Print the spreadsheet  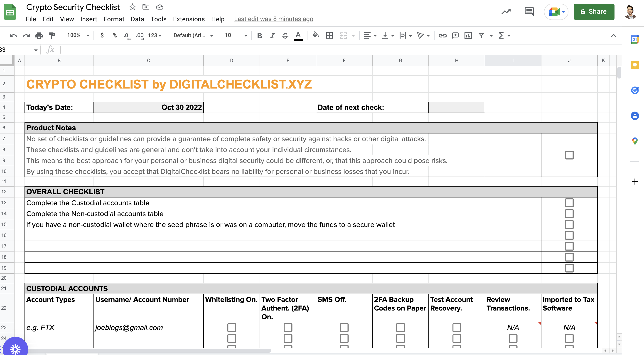pyautogui.click(x=39, y=35)
